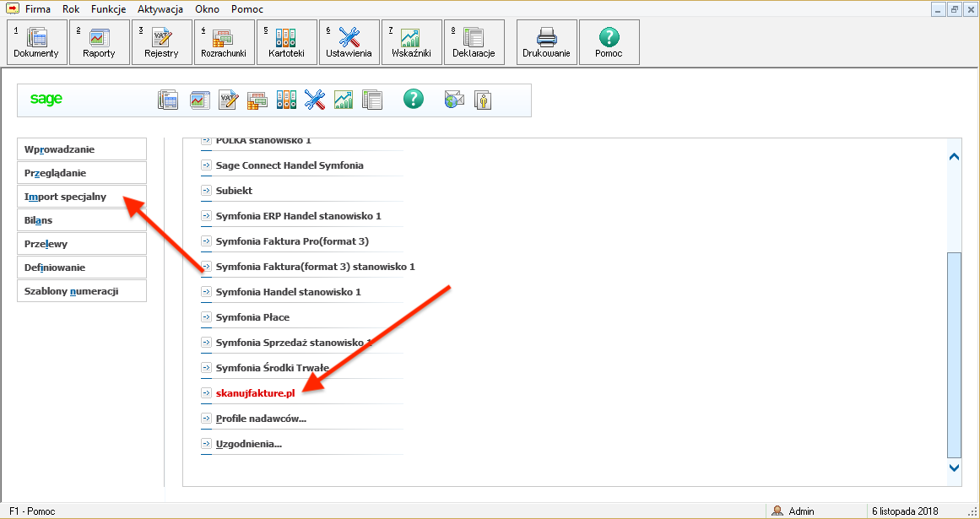
Task: Choose Symfonia Płace import option
Action: coord(252,317)
